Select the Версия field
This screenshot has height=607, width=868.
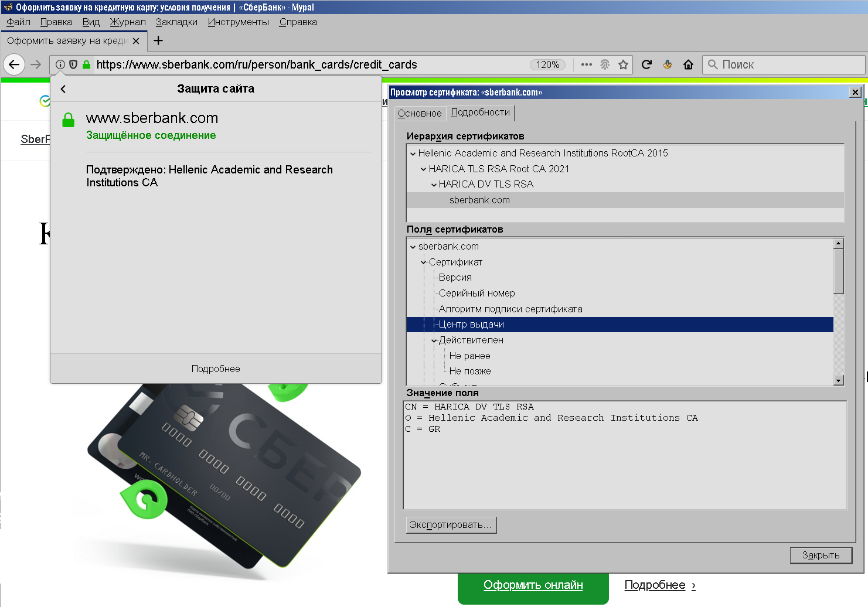tap(455, 277)
